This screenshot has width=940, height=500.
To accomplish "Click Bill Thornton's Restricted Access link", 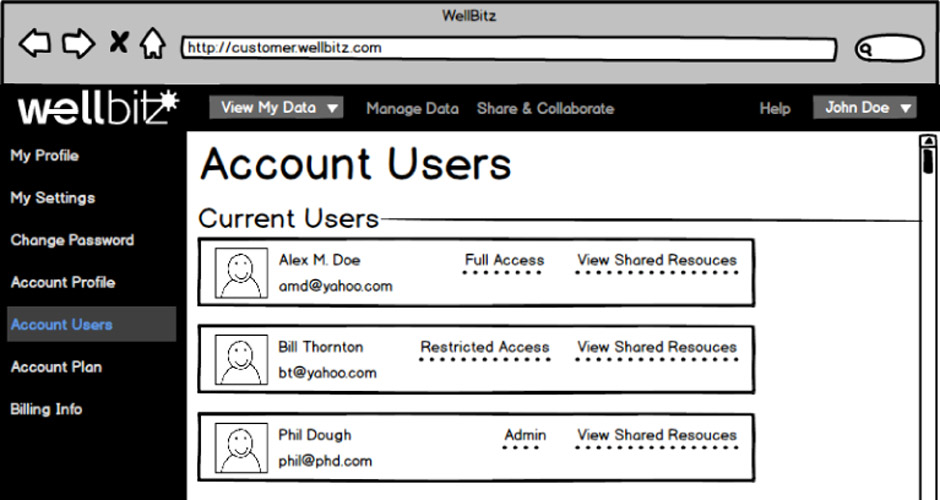I will click(484, 348).
